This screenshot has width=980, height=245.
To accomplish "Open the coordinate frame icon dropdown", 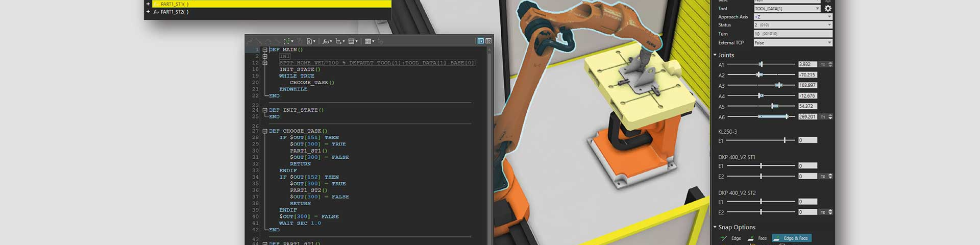I will (340, 41).
